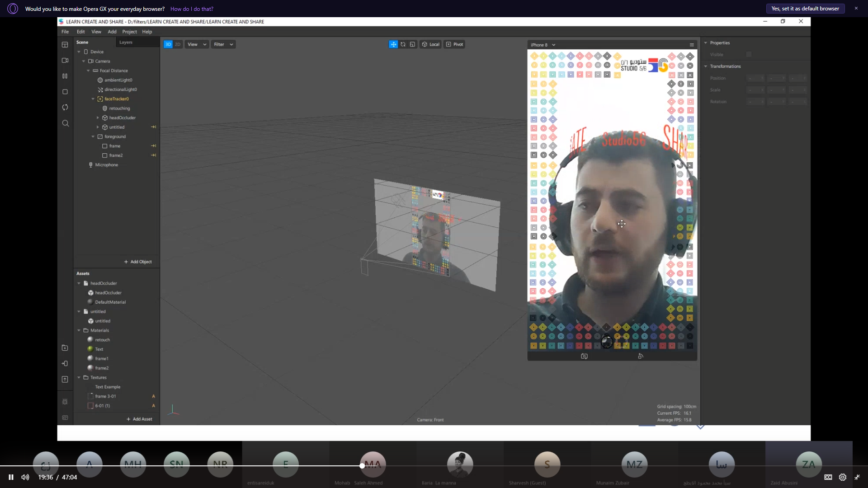The height and width of the screenshot is (488, 868).
Task: Collapse the foreground node
Action: click(x=93, y=137)
